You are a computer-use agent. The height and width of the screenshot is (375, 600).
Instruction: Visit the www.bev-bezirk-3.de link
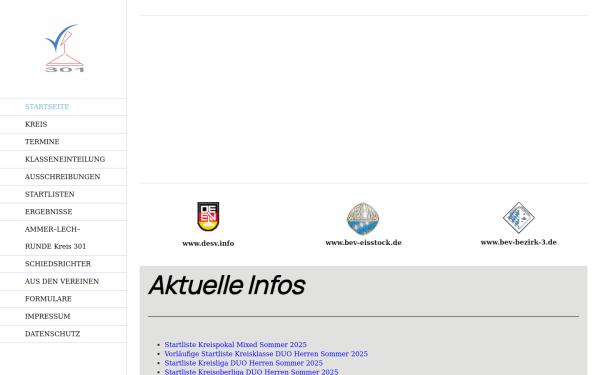pos(518,242)
